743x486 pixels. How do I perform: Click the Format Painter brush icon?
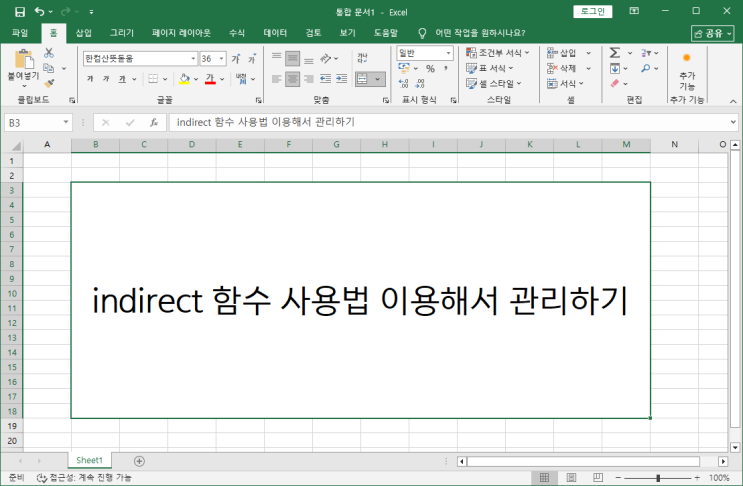pyautogui.click(x=48, y=84)
